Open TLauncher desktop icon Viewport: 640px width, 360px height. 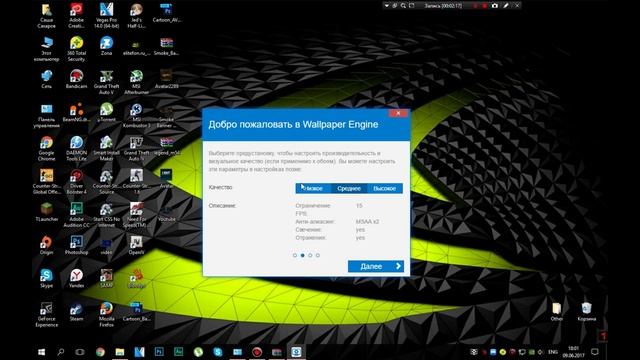(x=47, y=212)
